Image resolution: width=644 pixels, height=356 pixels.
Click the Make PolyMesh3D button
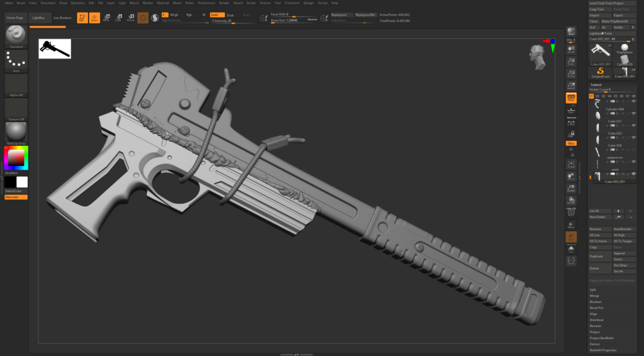(614, 21)
